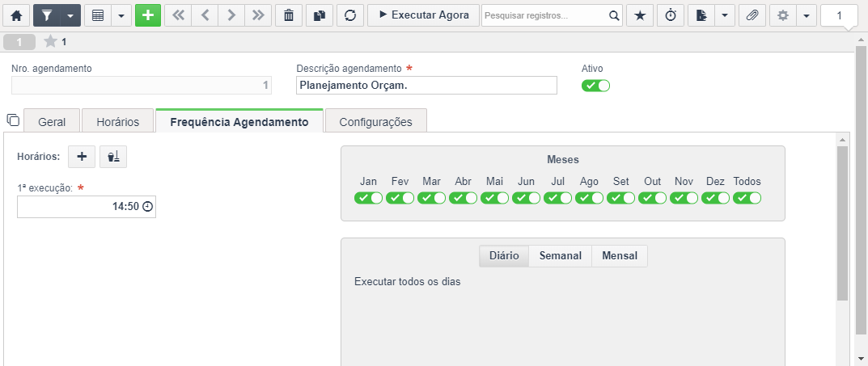
Task: Click the search magnifier icon
Action: point(614,15)
